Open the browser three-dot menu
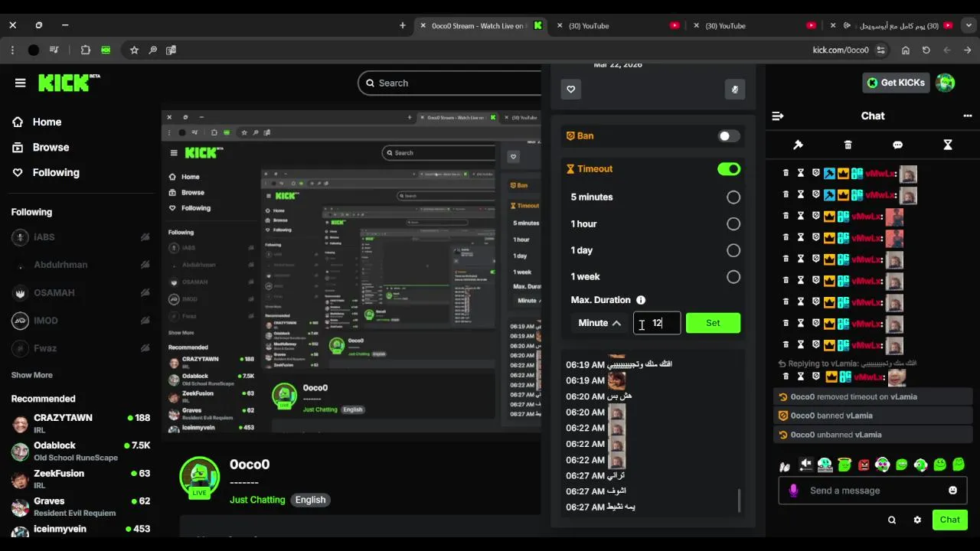Image resolution: width=980 pixels, height=551 pixels. tap(13, 50)
